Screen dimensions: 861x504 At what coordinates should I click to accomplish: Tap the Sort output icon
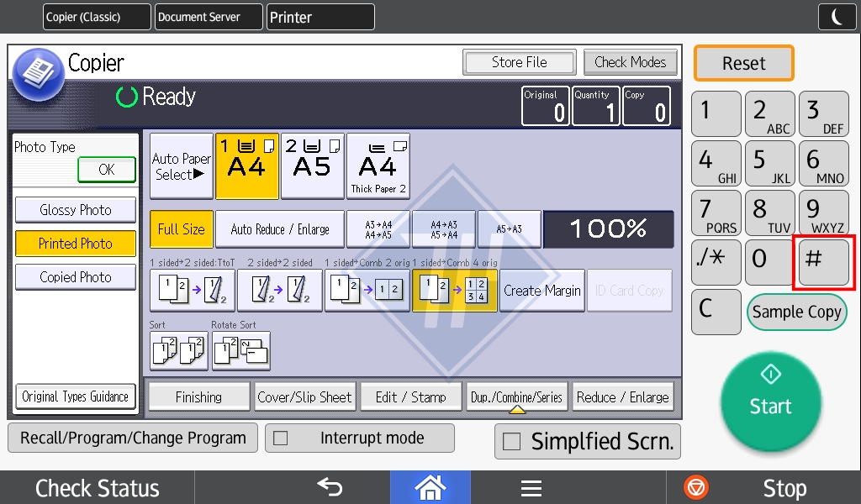coord(178,350)
